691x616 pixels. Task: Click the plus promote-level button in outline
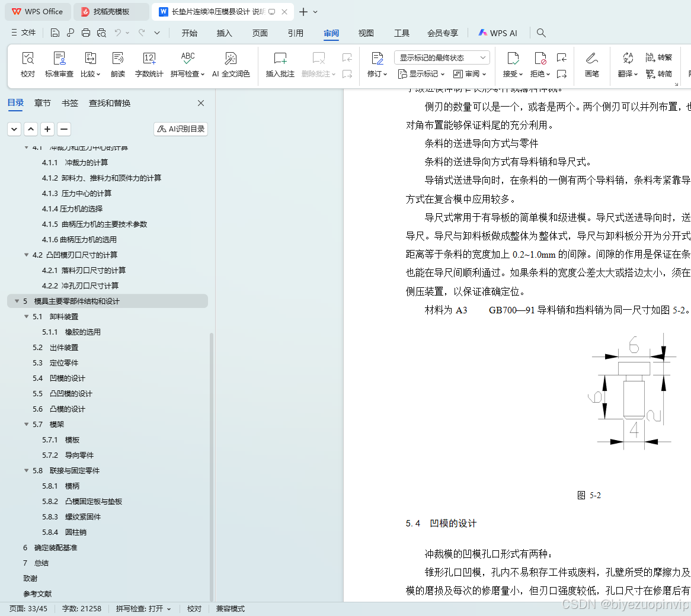point(47,129)
